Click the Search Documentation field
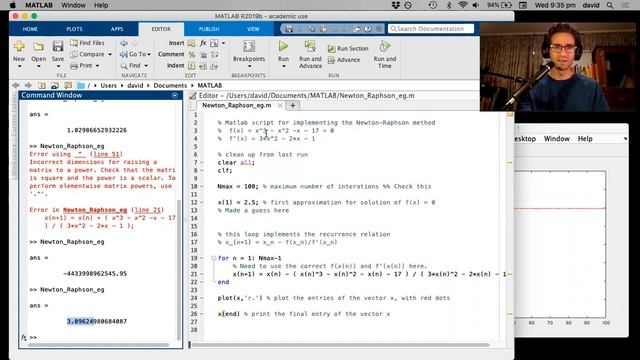Image resolution: width=640 pixels, height=360 pixels. point(431,29)
